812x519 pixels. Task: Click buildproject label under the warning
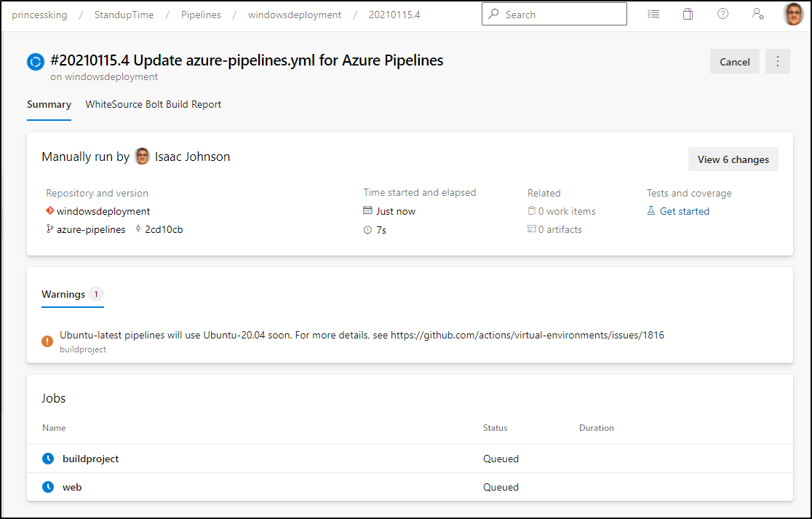tap(83, 349)
